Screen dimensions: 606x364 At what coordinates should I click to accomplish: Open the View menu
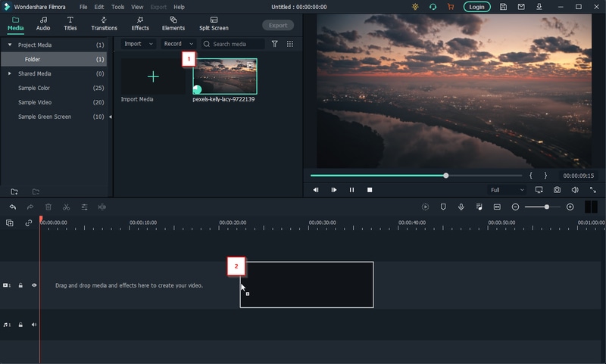tap(137, 7)
